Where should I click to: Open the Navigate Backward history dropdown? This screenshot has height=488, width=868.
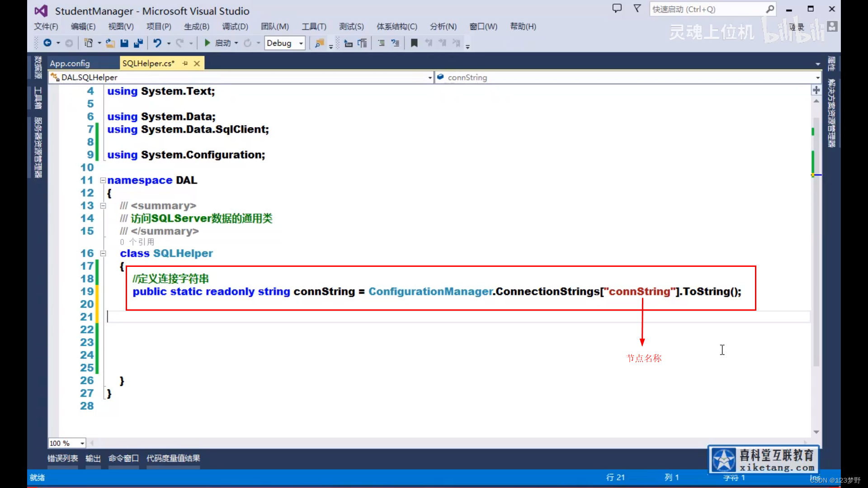click(58, 43)
